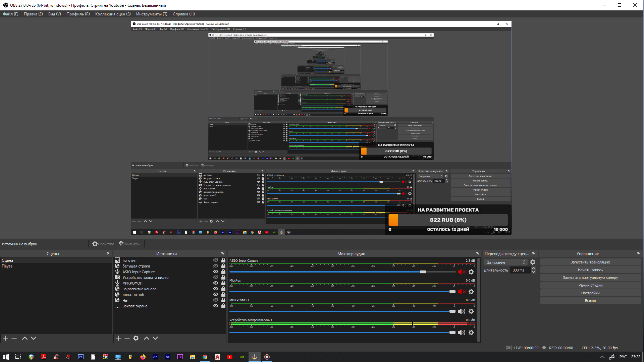Increase duration with stepper up arrow
This screenshot has width=644, height=362.
pyautogui.click(x=534, y=268)
